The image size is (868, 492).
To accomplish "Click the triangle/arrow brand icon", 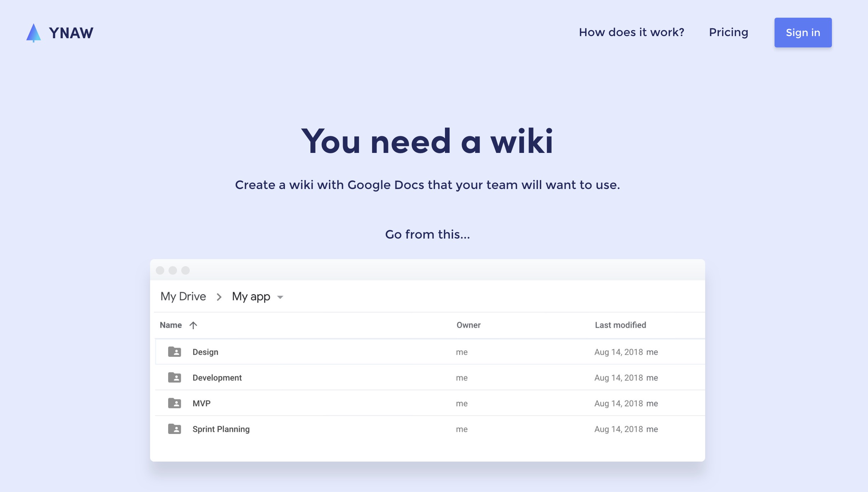I will tap(32, 32).
